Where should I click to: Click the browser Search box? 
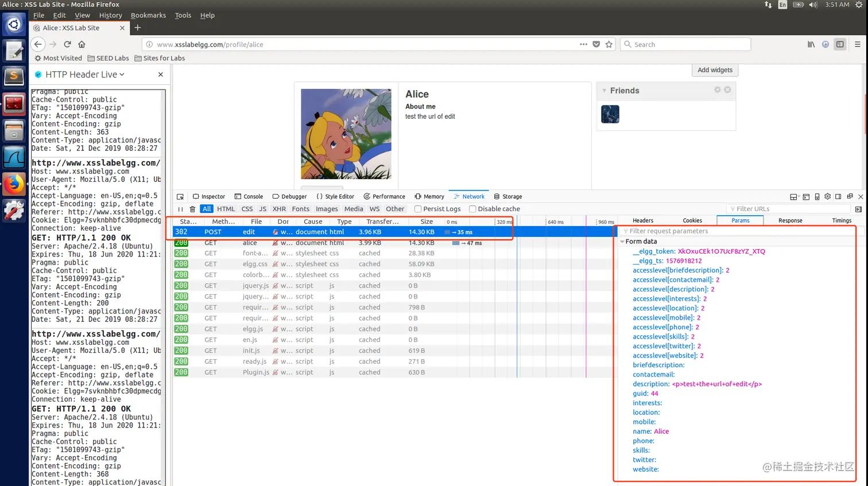click(x=685, y=44)
